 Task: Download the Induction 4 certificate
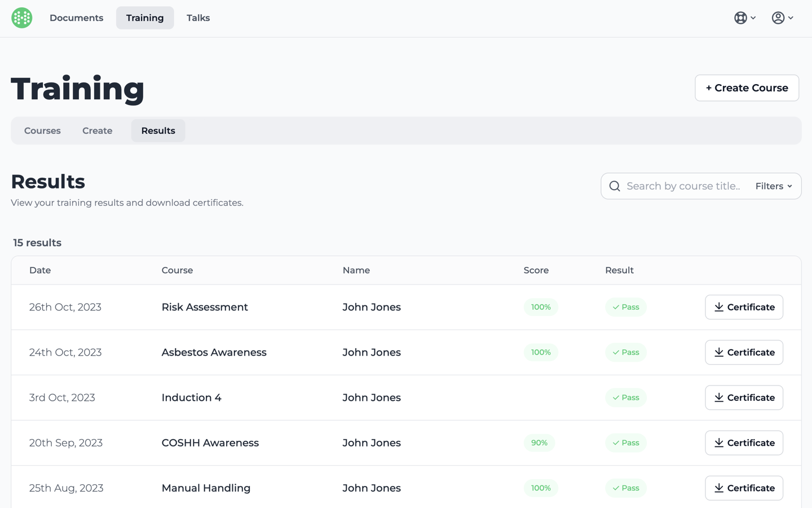[744, 397]
